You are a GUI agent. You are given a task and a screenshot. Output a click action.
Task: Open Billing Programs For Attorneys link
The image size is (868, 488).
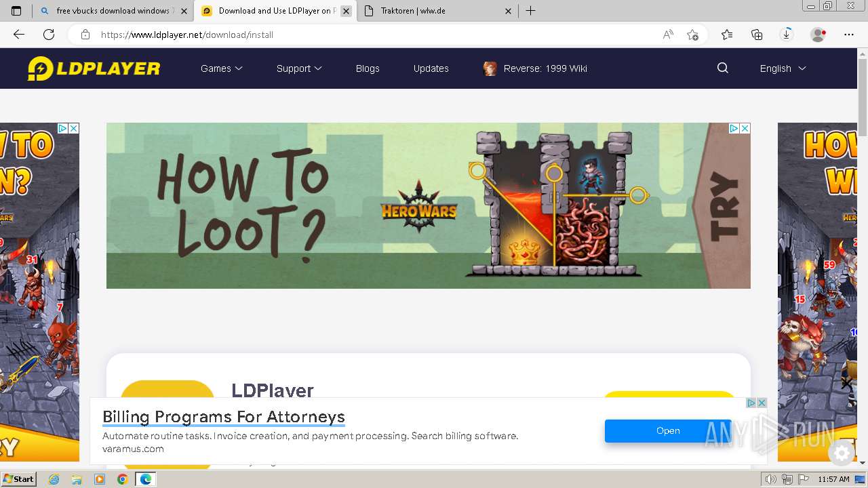[x=224, y=417]
